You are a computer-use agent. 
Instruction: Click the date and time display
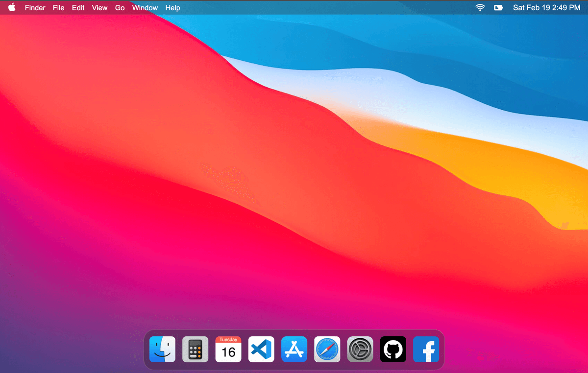[547, 7]
